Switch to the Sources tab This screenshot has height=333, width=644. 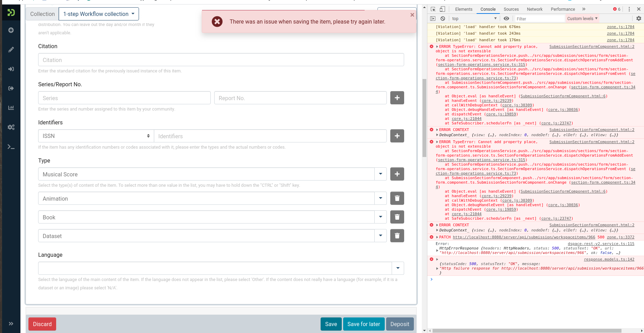[511, 9]
